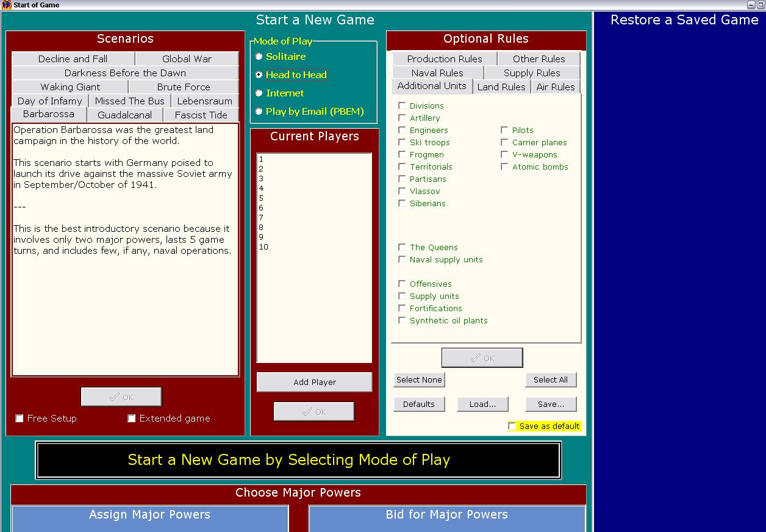The height and width of the screenshot is (532, 766).
Task: Enable Atomic bombs option
Action: [504, 167]
